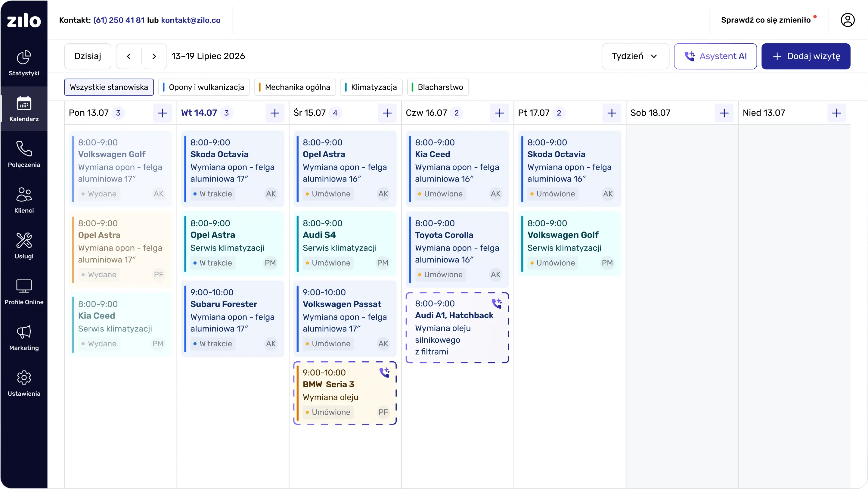Open the Marketing section
The width and height of the screenshot is (868, 489).
tap(24, 338)
